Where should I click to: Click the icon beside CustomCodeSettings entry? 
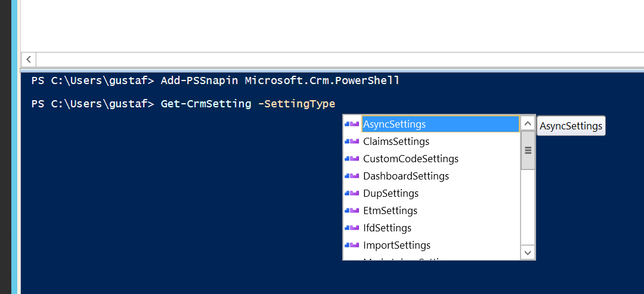pos(352,159)
